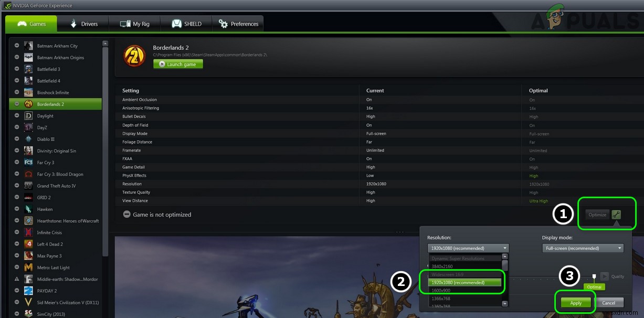Select the GRID 2 icon

tap(28, 198)
